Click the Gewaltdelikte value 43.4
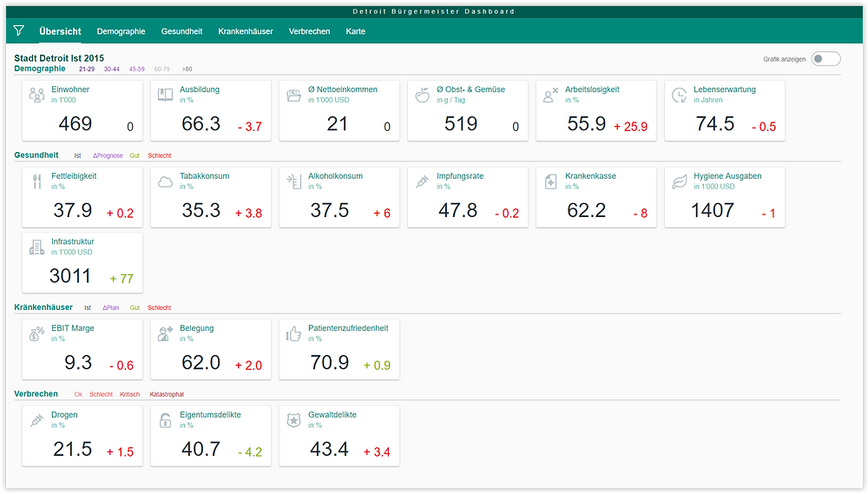This screenshot has width=868, height=494. click(329, 449)
